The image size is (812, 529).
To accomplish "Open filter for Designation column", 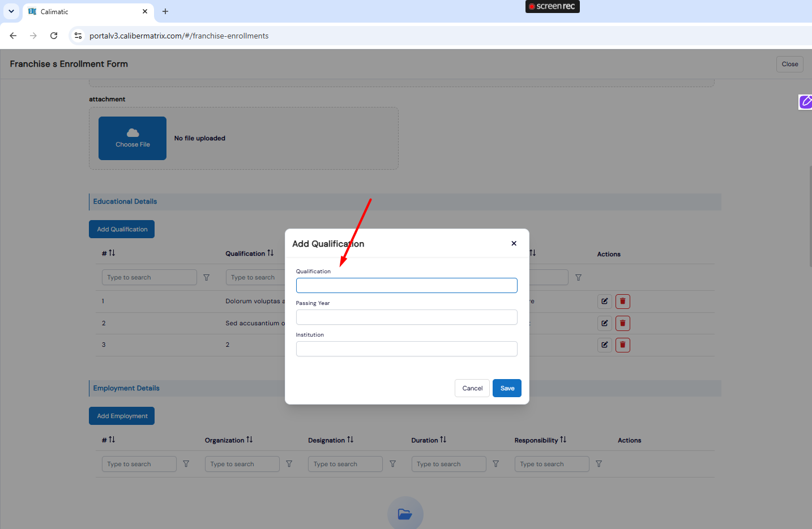I will point(393,464).
